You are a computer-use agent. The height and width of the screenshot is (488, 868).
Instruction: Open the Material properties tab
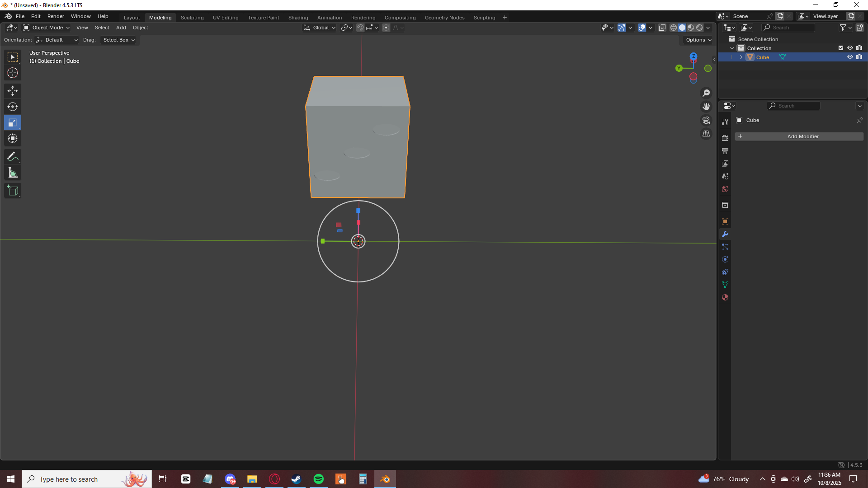pos(725,297)
